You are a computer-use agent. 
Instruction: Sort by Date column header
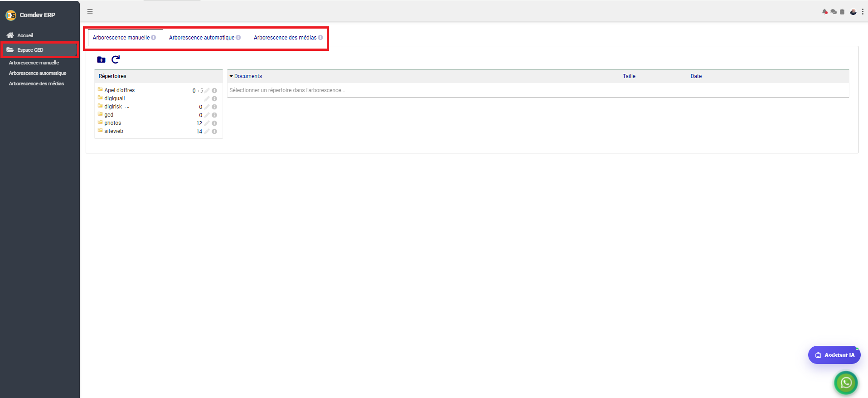click(696, 76)
